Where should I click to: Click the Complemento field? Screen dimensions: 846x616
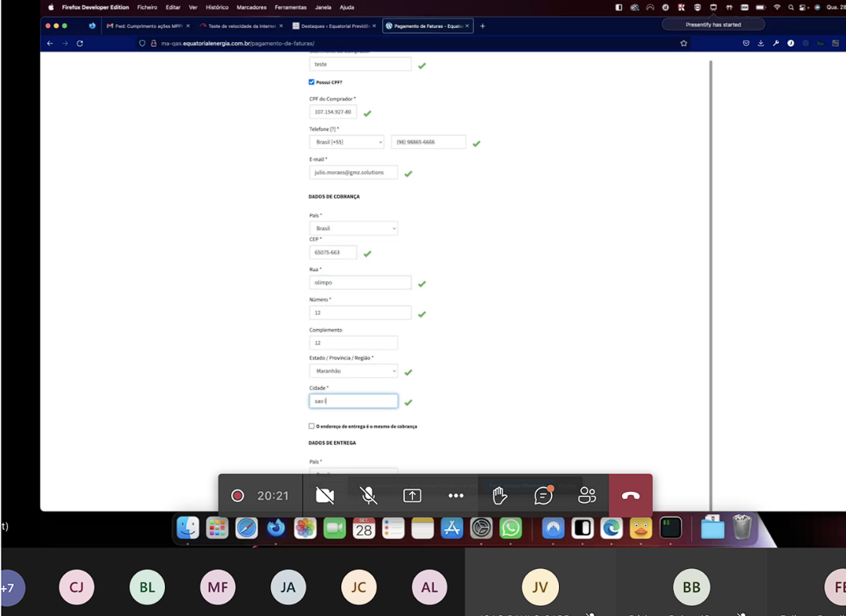coord(353,343)
